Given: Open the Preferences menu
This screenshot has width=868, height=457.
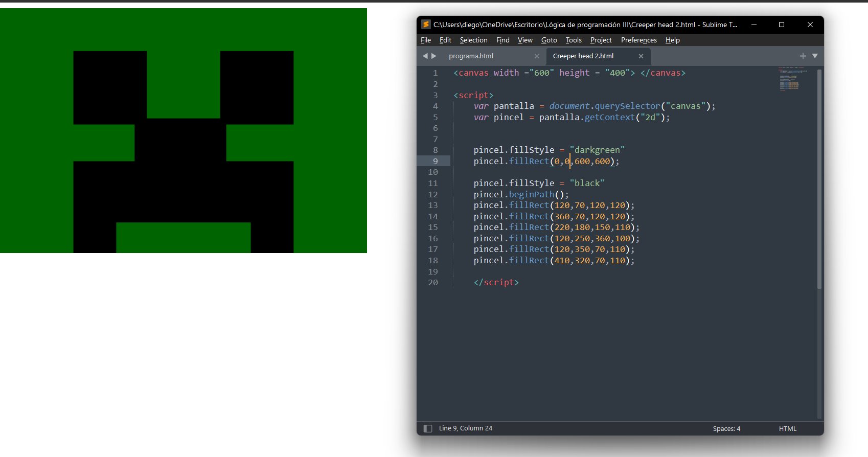Looking at the screenshot, I should [638, 40].
